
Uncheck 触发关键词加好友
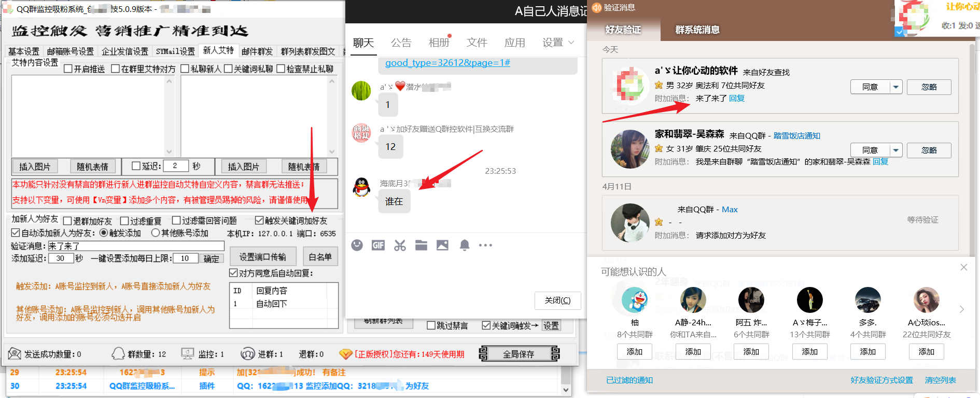coord(259,221)
